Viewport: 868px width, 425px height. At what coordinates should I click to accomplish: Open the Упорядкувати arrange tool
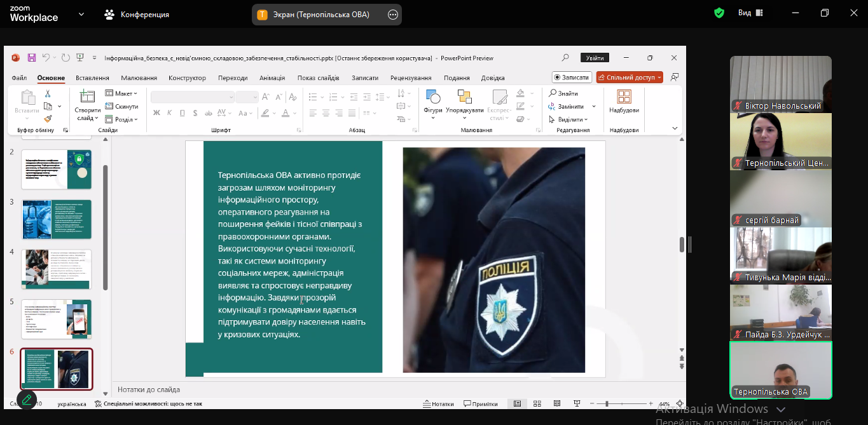point(465,105)
